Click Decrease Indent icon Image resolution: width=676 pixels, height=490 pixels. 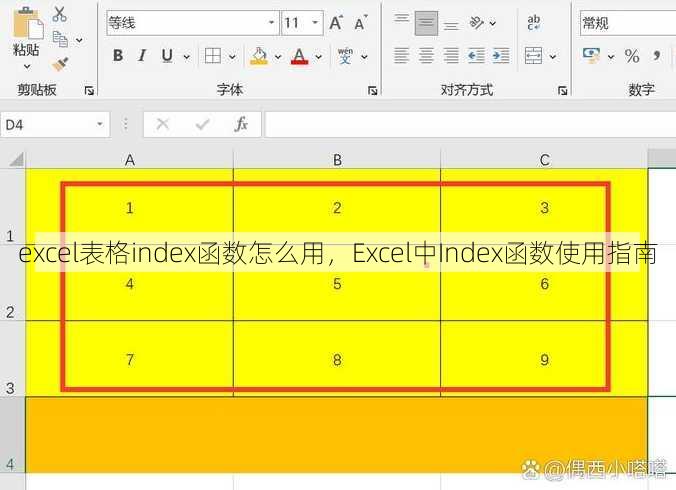tap(476, 56)
